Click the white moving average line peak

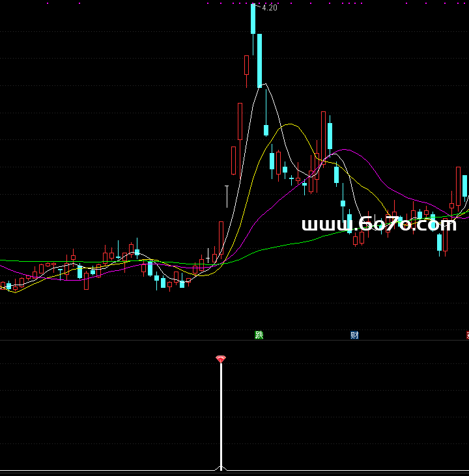click(x=264, y=85)
